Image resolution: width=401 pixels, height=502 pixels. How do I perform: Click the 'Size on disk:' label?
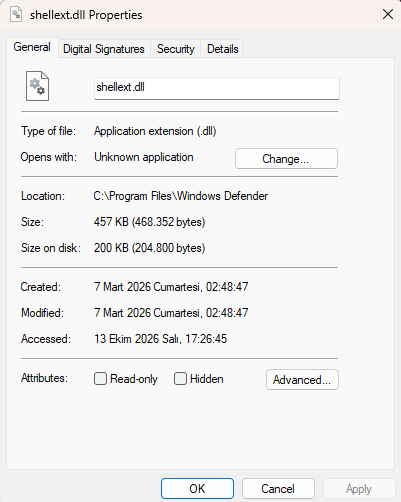click(x=51, y=248)
